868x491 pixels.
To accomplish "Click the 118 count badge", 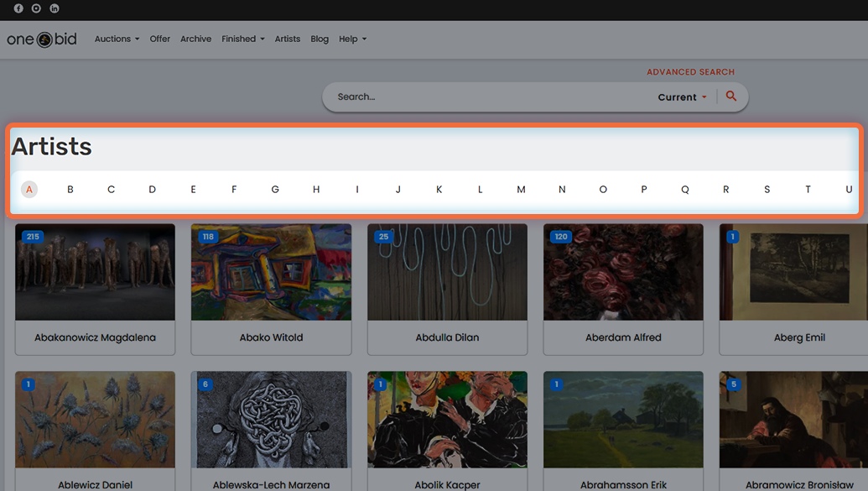I will [x=208, y=237].
